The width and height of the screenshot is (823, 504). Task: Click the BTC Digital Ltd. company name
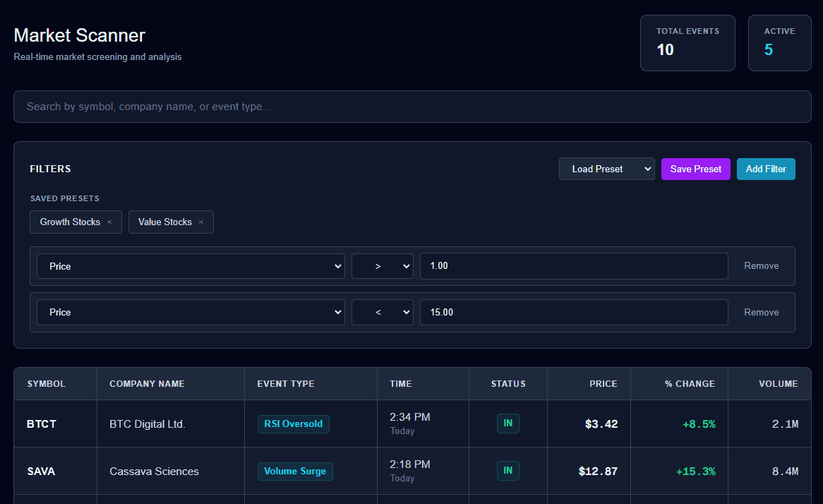[x=147, y=424]
